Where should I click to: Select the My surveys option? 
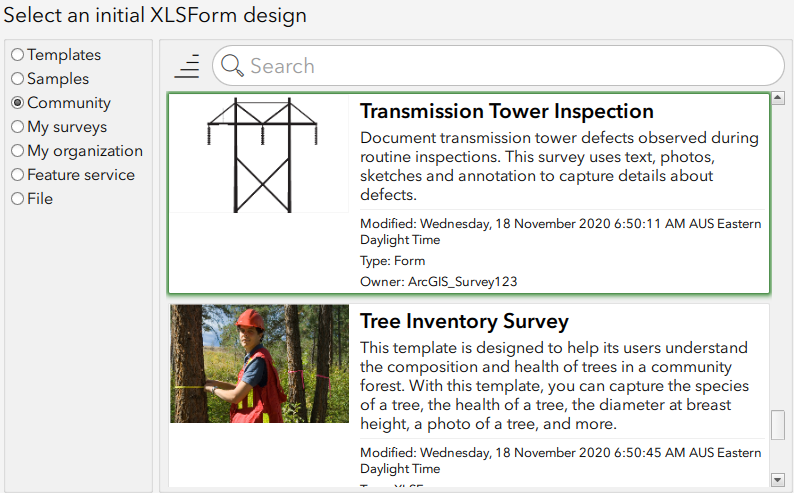pyautogui.click(x=17, y=127)
